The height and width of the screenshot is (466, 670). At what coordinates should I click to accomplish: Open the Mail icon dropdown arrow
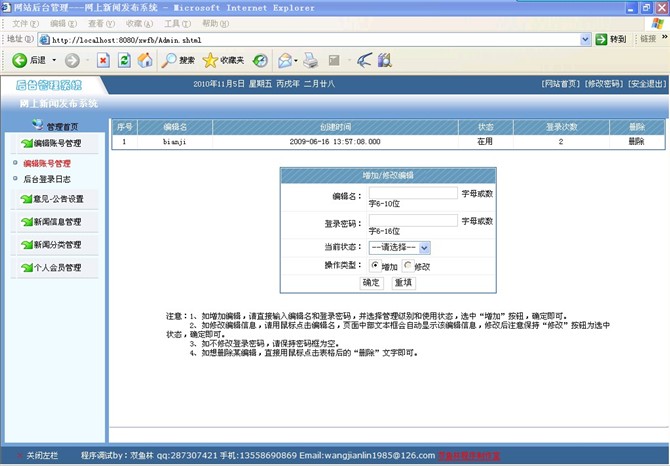pos(296,61)
